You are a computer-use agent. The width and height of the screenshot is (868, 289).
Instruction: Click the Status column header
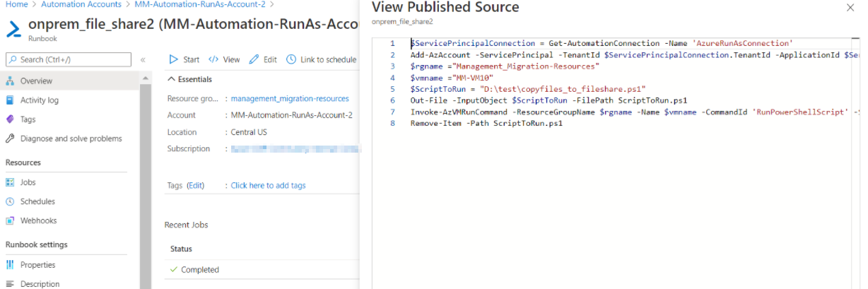pos(182,249)
